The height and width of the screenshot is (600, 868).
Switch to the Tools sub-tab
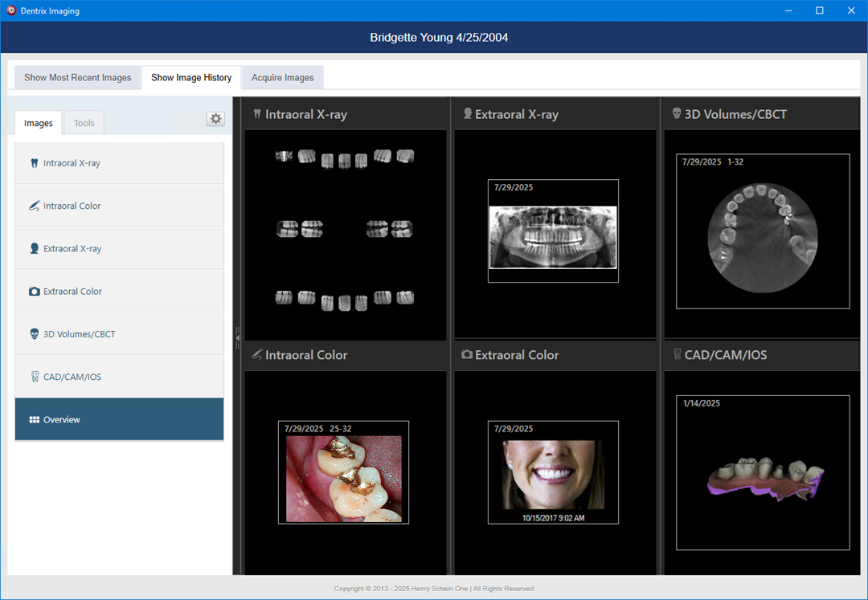(84, 123)
